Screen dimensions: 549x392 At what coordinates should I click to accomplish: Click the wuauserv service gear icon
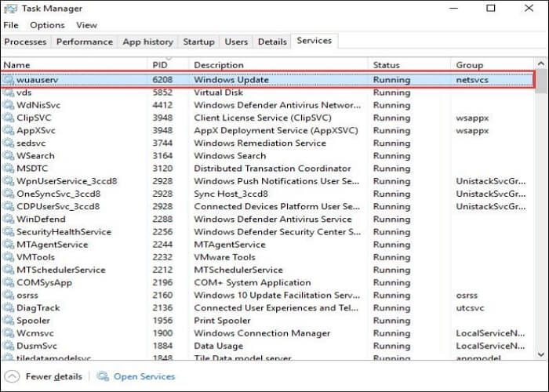coord(9,80)
